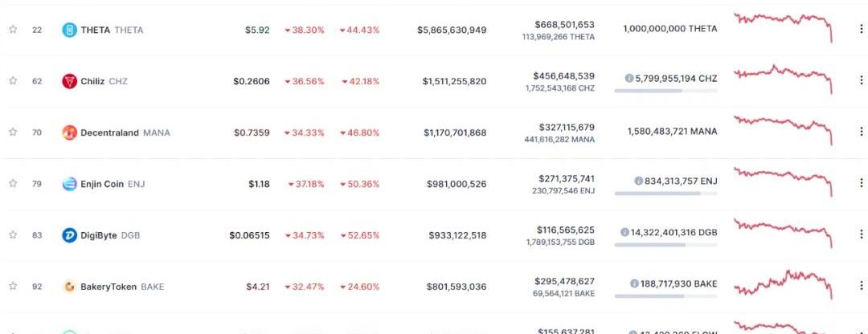Click the DGB circulating supply progress bar
Image resolution: width=868 pixels, height=334 pixels.
(x=665, y=244)
